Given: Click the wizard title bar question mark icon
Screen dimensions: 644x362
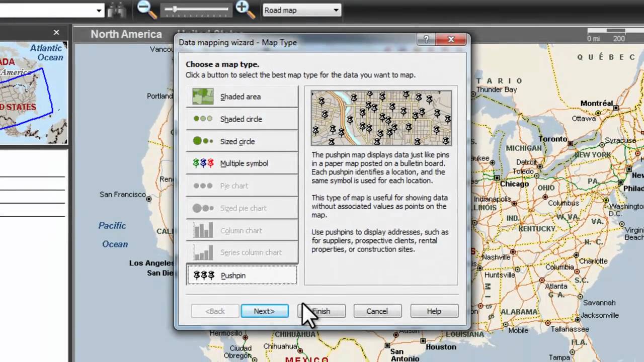Looking at the screenshot, I should [426, 39].
